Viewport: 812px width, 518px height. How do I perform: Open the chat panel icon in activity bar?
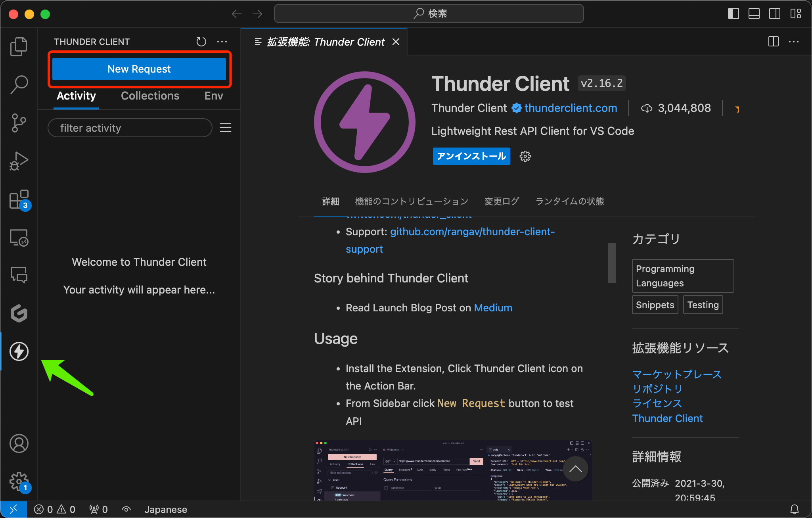click(x=19, y=275)
